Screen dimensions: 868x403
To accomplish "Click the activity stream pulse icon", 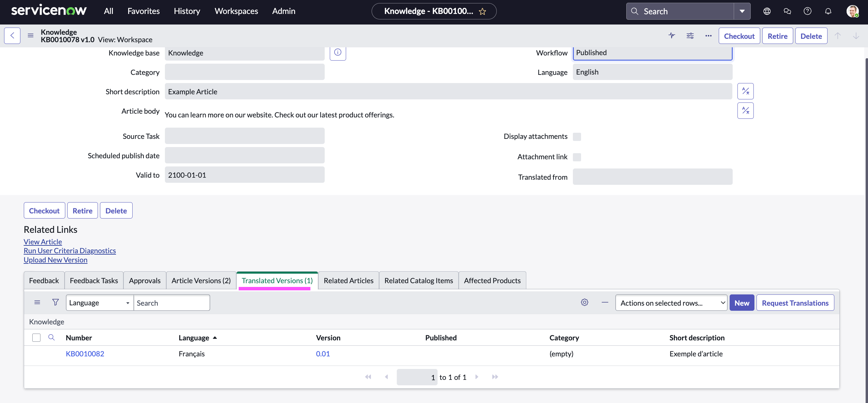I will (672, 35).
